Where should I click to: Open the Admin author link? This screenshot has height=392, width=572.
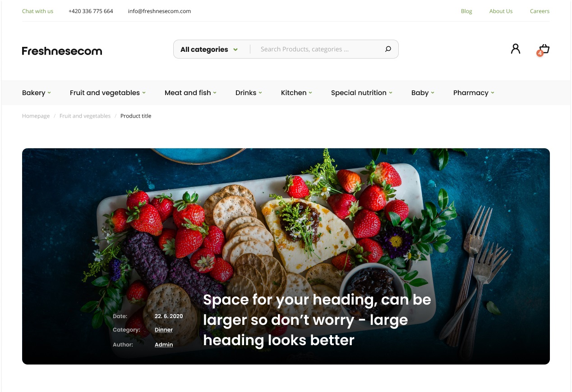(x=164, y=345)
